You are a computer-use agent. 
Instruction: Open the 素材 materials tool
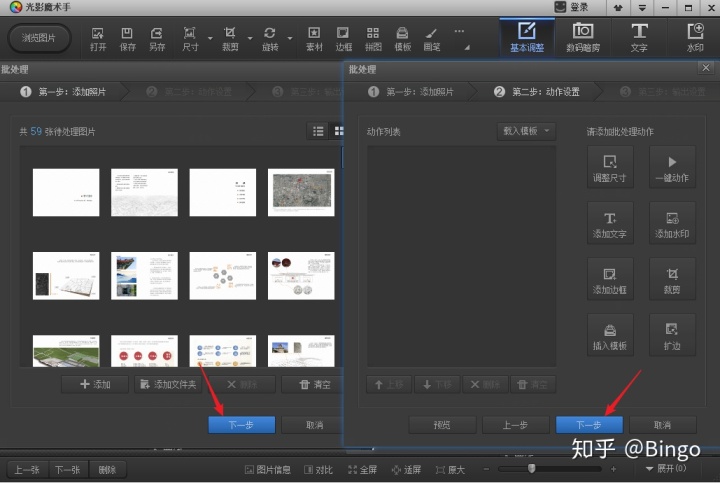tap(314, 39)
